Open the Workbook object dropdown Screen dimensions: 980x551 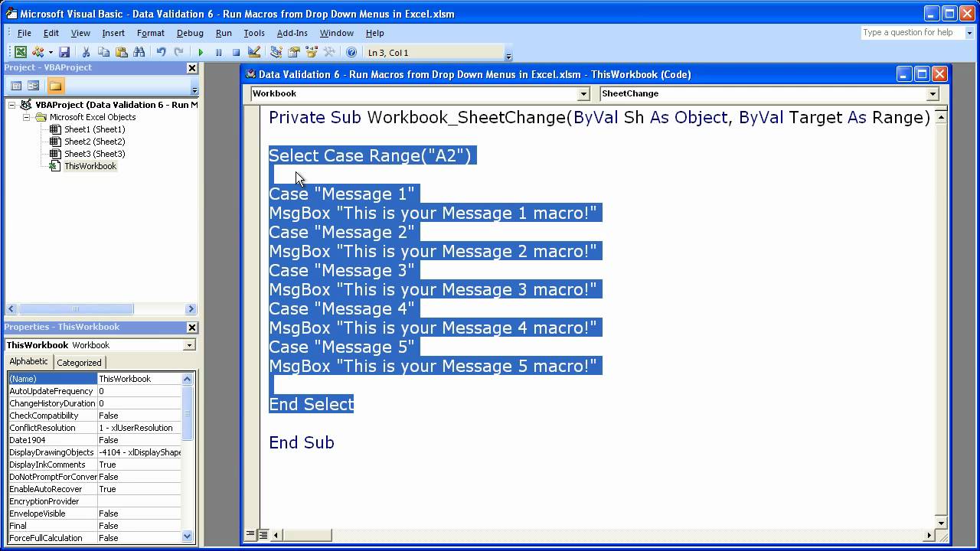(x=583, y=94)
